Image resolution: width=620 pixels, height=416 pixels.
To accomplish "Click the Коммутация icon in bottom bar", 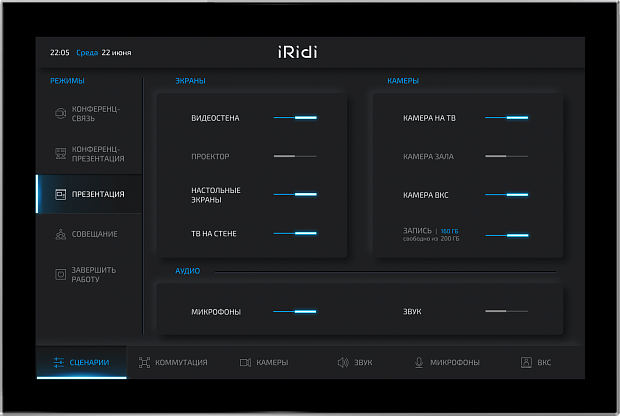I will (x=144, y=362).
